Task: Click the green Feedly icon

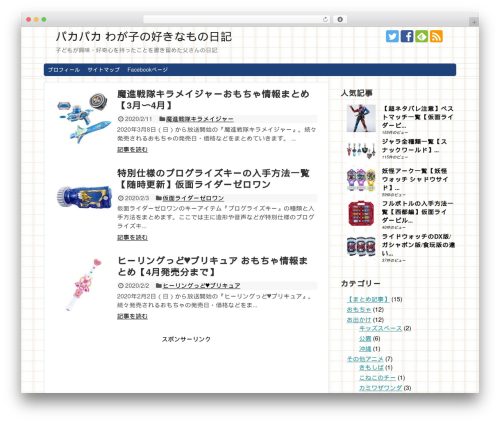Action: point(421,36)
